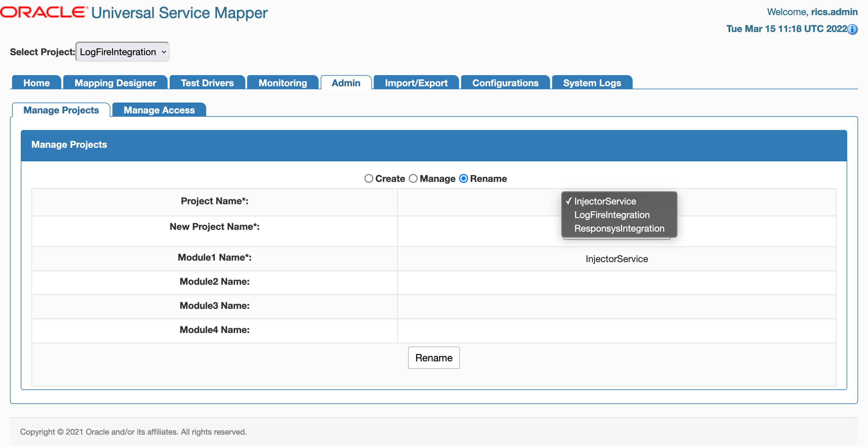Click the info icon beside the date
The image size is (868, 447).
(853, 29)
